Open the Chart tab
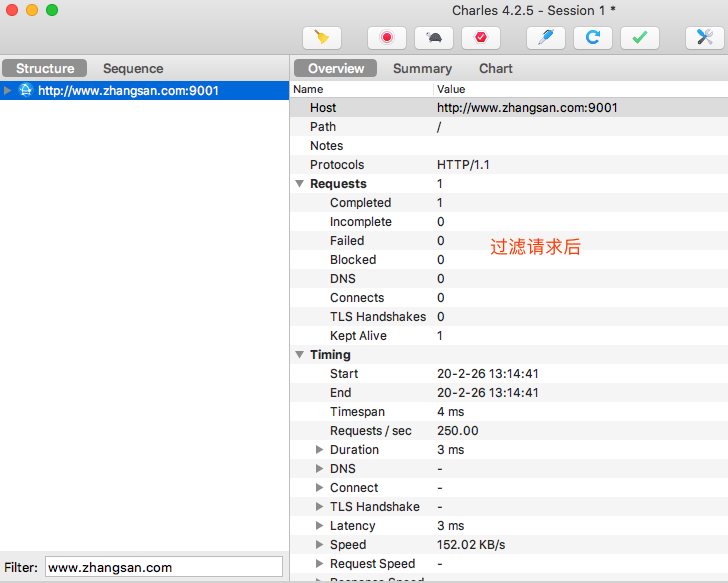The image size is (728, 583). [x=495, y=68]
